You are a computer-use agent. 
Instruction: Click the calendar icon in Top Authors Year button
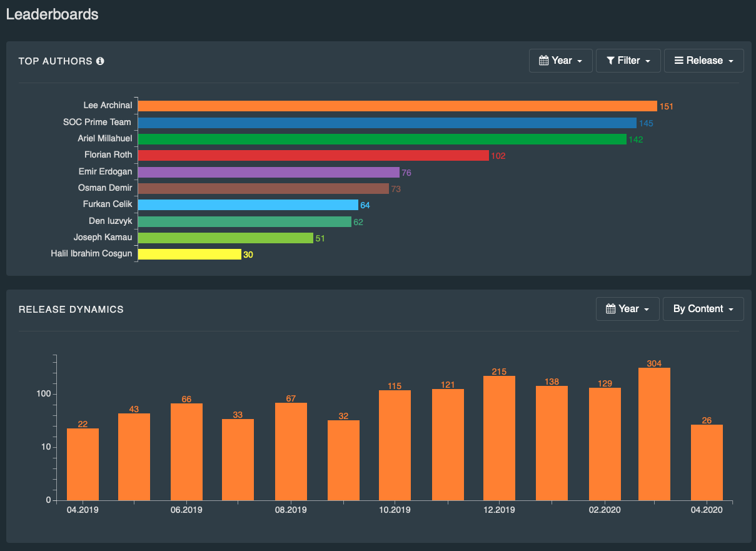click(543, 61)
